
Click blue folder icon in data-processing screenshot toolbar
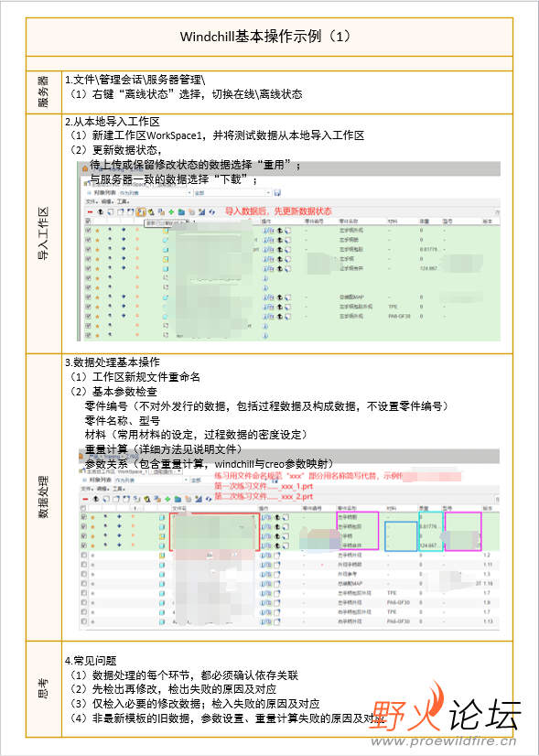178,499
